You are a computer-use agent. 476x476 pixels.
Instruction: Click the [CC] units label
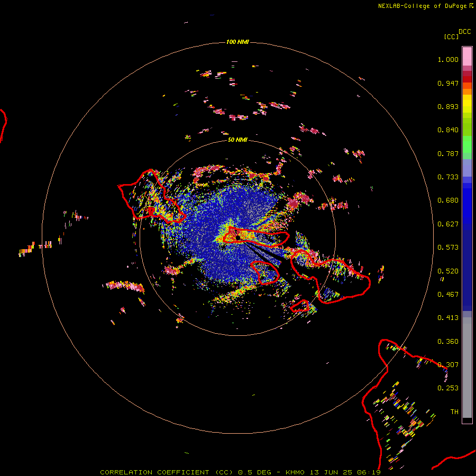[x=451, y=36]
